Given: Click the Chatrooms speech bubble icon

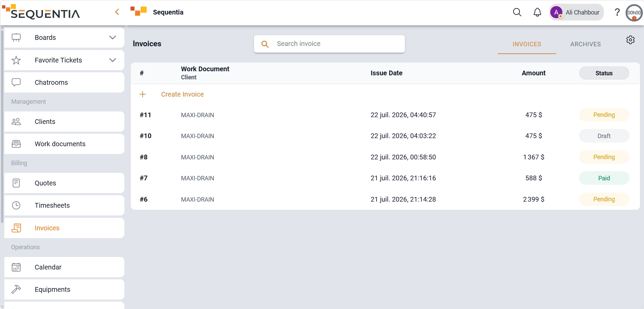Looking at the screenshot, I should coord(16,82).
